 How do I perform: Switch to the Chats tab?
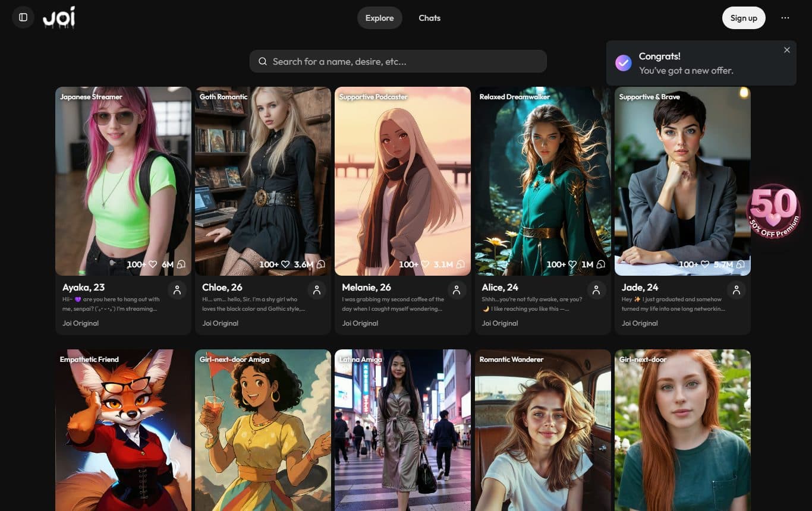coord(429,18)
